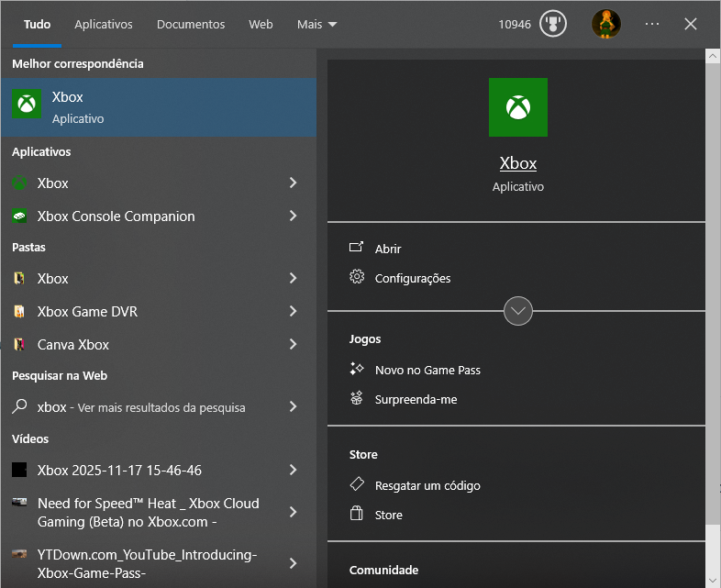Open the user profile avatar
The image size is (721, 588).
(605, 24)
